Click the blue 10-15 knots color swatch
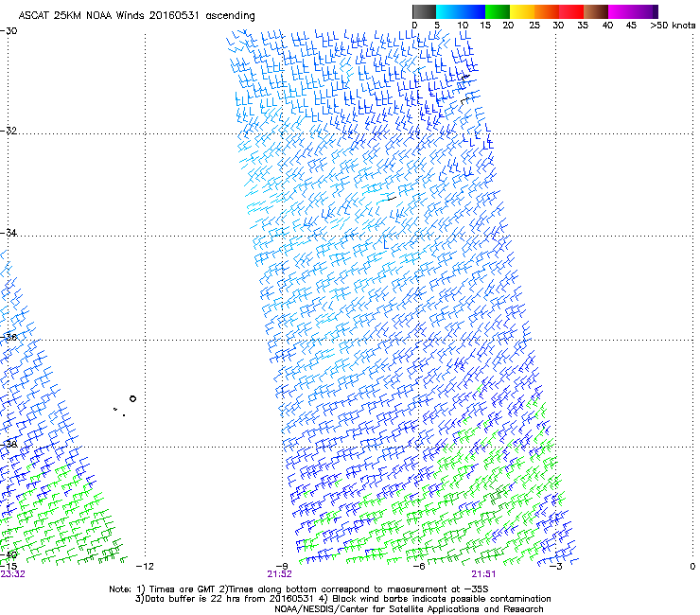Viewport: 700px width, 615px height. coord(473,11)
